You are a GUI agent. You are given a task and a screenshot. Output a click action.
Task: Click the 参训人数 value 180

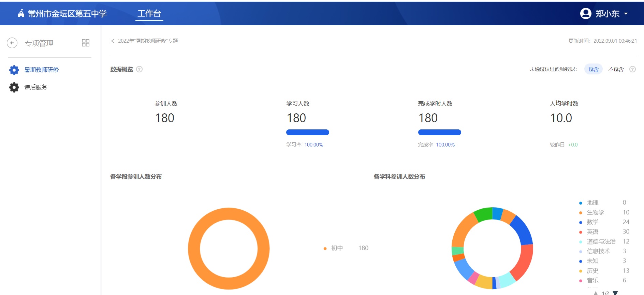click(165, 118)
